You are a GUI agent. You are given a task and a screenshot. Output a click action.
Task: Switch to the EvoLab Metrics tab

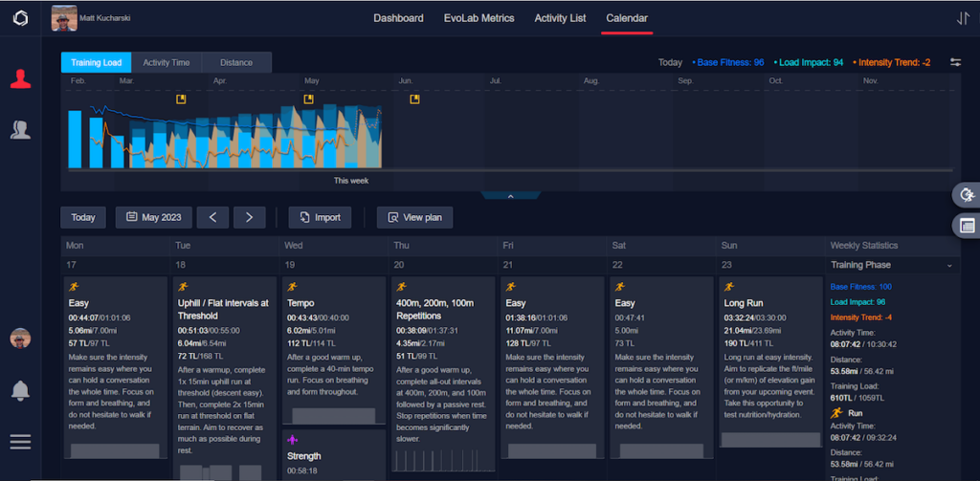coord(479,18)
